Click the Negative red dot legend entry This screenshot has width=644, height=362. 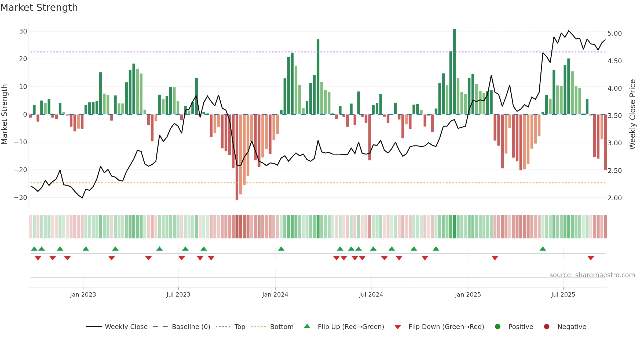coord(565,327)
